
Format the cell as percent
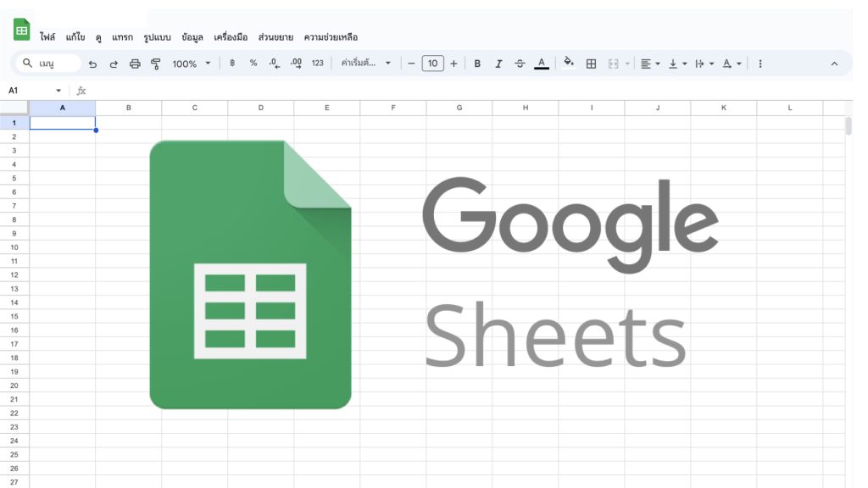point(253,64)
